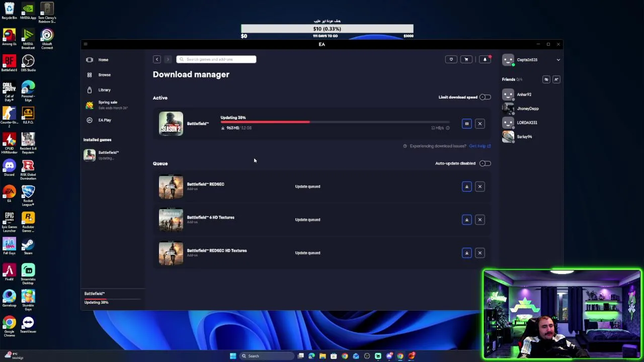644x362 pixels.
Task: Open the Browse menu item
Action: click(104, 75)
